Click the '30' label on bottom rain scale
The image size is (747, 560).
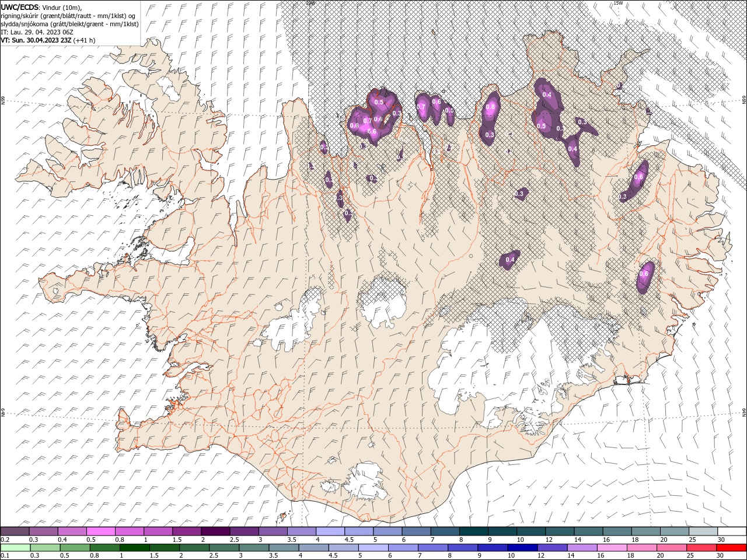(721, 556)
